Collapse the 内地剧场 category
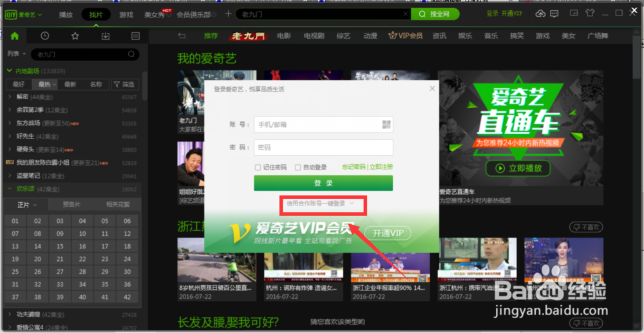The width and height of the screenshot is (644, 333). pos(10,71)
